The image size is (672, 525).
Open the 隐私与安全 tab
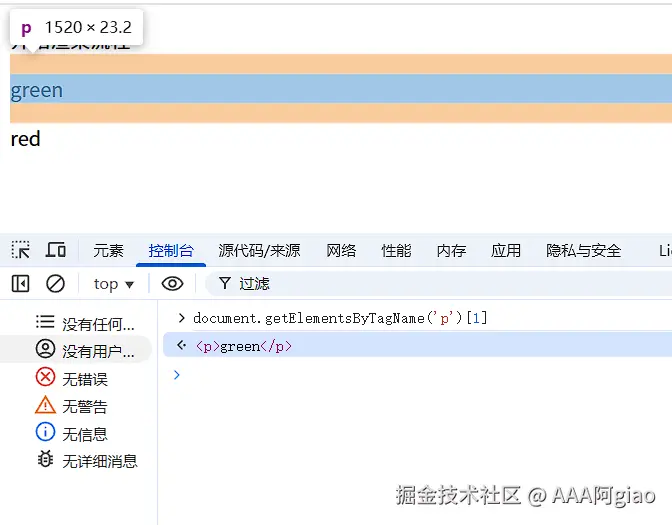583,251
